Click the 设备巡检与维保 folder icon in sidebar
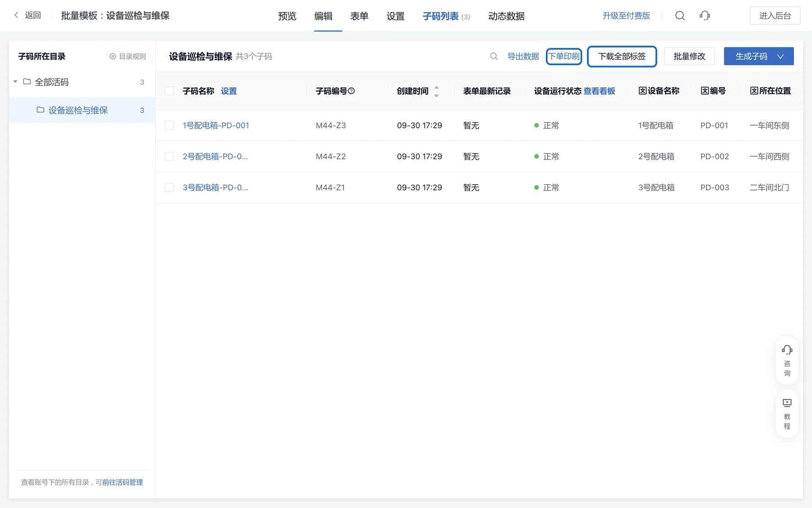 pyautogui.click(x=41, y=110)
